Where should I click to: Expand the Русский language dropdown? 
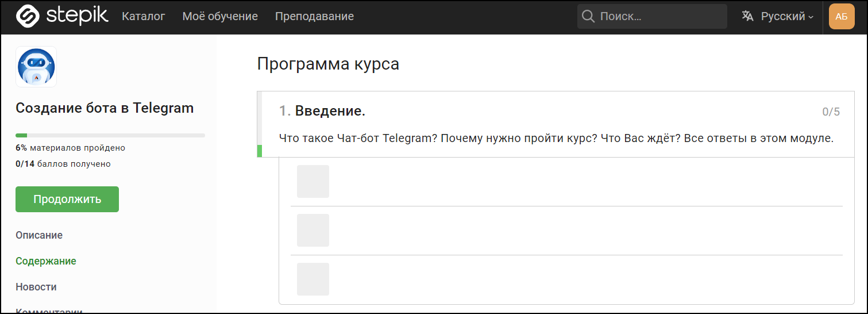(x=787, y=16)
